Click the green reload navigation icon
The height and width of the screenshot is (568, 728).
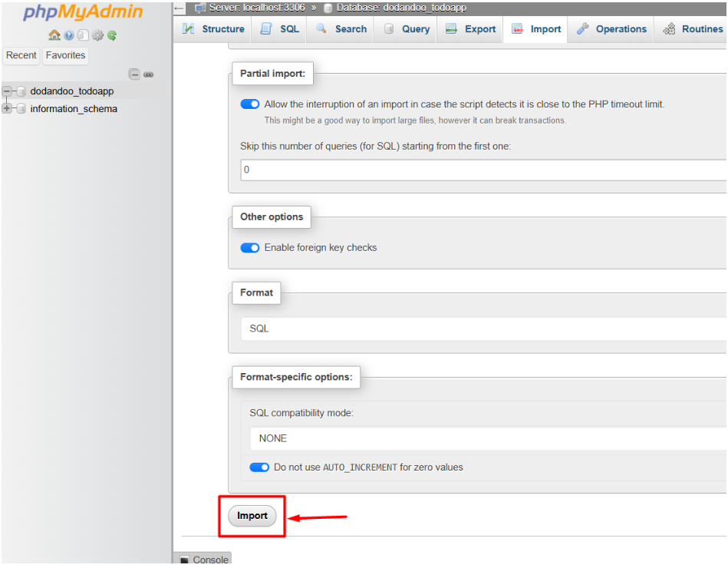pyautogui.click(x=112, y=35)
